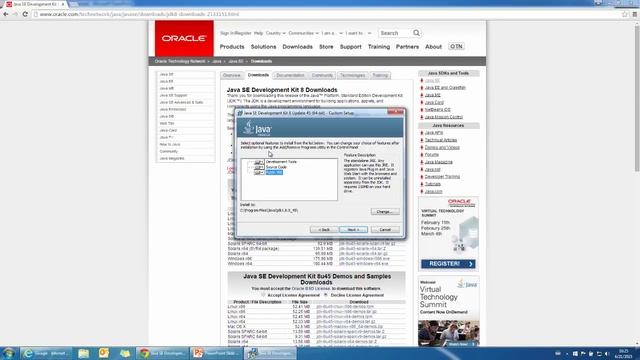Open the Outlook taskbar icon
Viewport: 640px width, 360px height.
[104, 353]
